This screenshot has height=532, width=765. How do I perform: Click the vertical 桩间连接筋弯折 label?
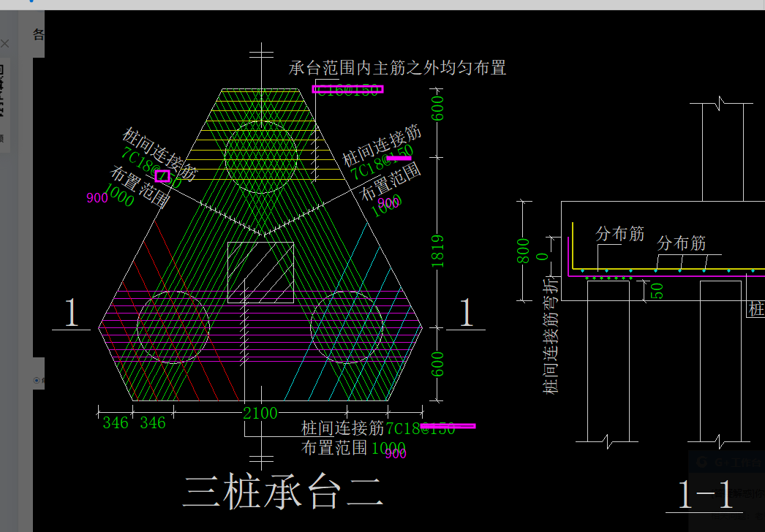point(550,335)
